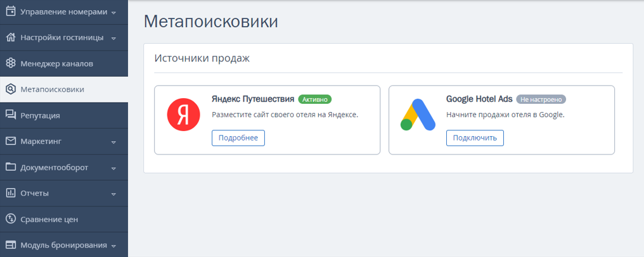The image size is (644, 257).
Task: Click the gray Не настроено badge
Action: coord(541,99)
